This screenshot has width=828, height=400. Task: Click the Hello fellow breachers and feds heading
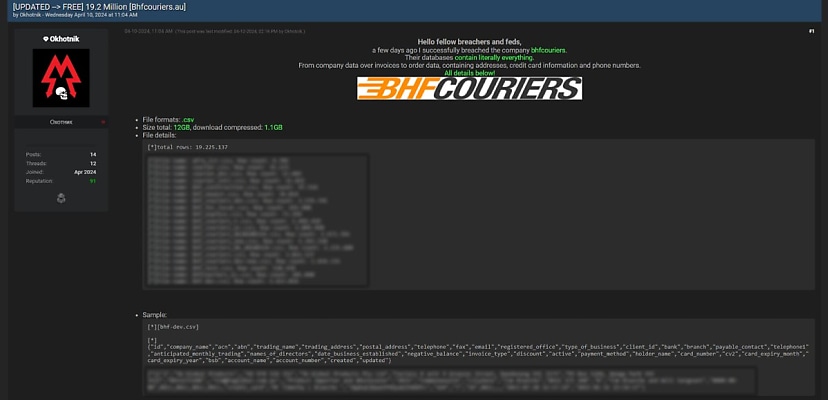[x=469, y=42]
